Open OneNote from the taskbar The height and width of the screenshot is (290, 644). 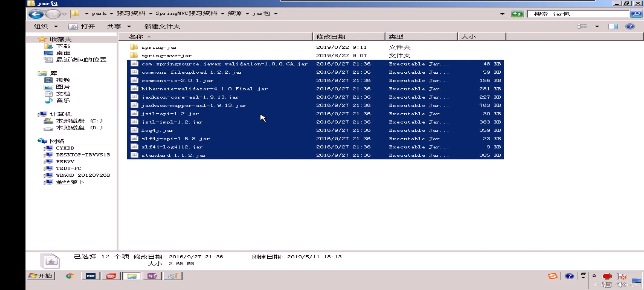[x=152, y=276]
